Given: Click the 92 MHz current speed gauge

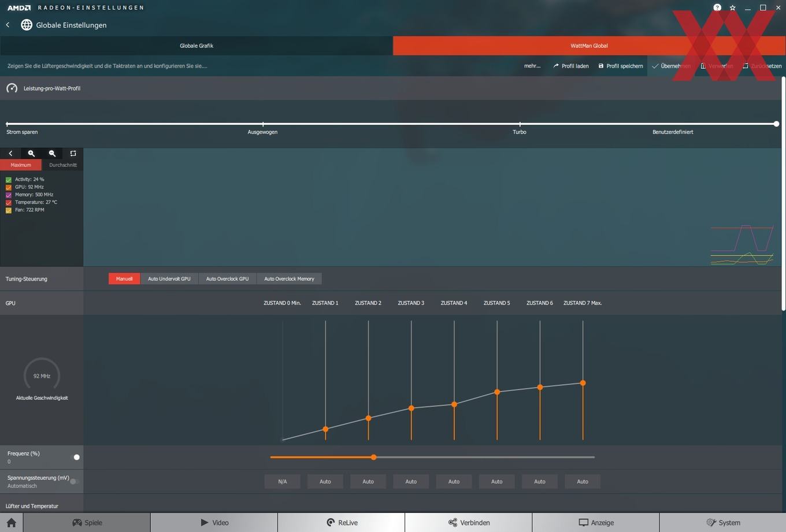Looking at the screenshot, I should coord(42,375).
